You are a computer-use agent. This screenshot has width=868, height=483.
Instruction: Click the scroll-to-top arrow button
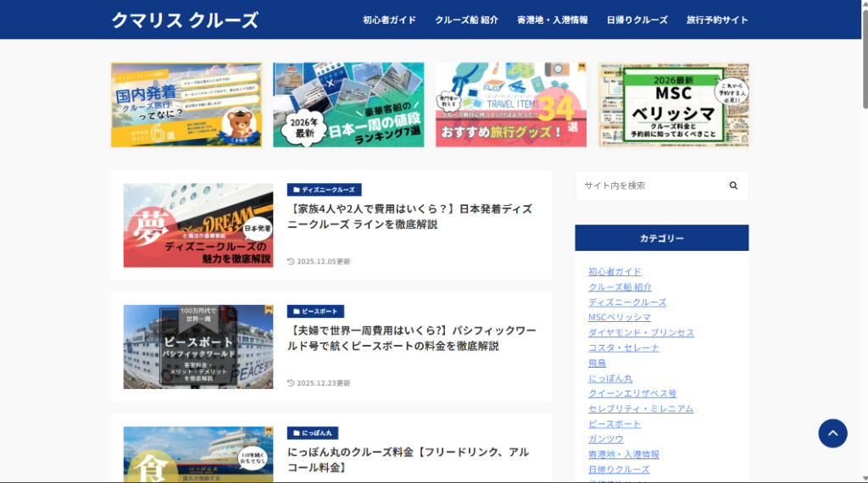[x=832, y=434]
